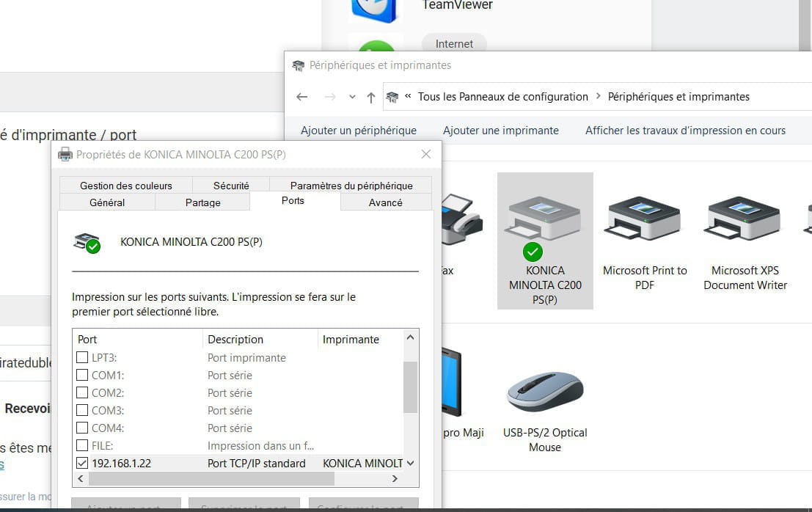This screenshot has width=812, height=512.
Task: Click the Internet tag under TeamViewer
Action: click(454, 43)
